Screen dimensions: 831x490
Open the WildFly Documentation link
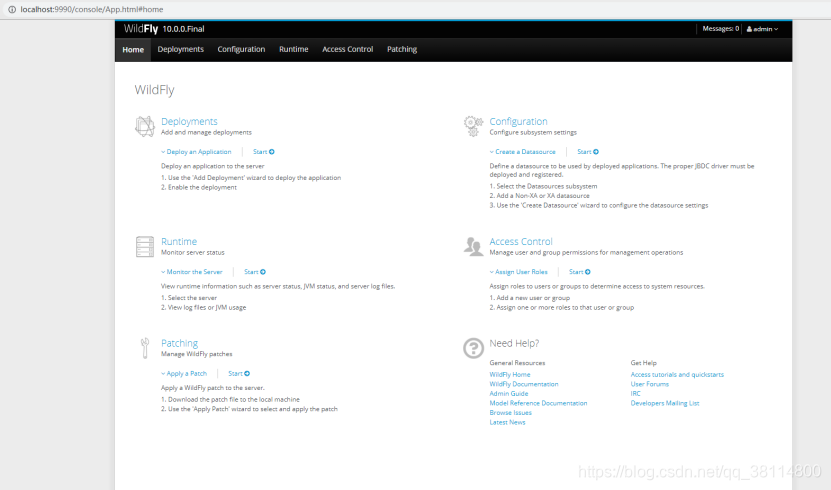coord(524,384)
